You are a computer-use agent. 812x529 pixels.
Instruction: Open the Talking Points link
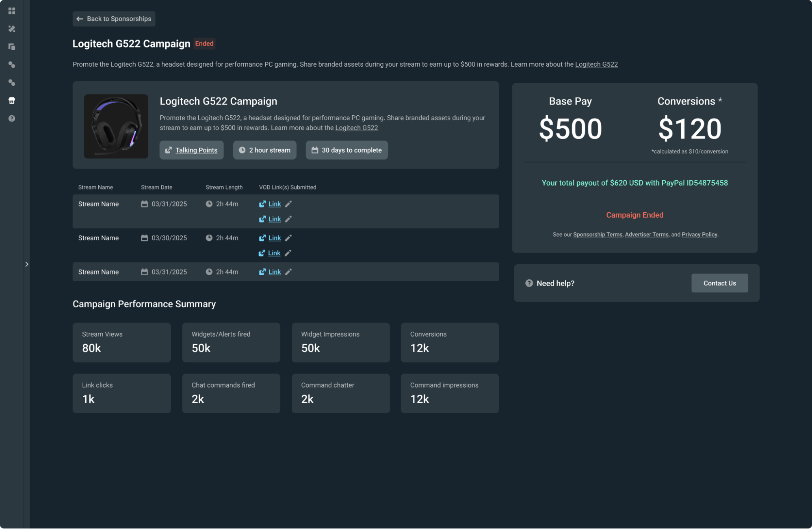pyautogui.click(x=196, y=150)
